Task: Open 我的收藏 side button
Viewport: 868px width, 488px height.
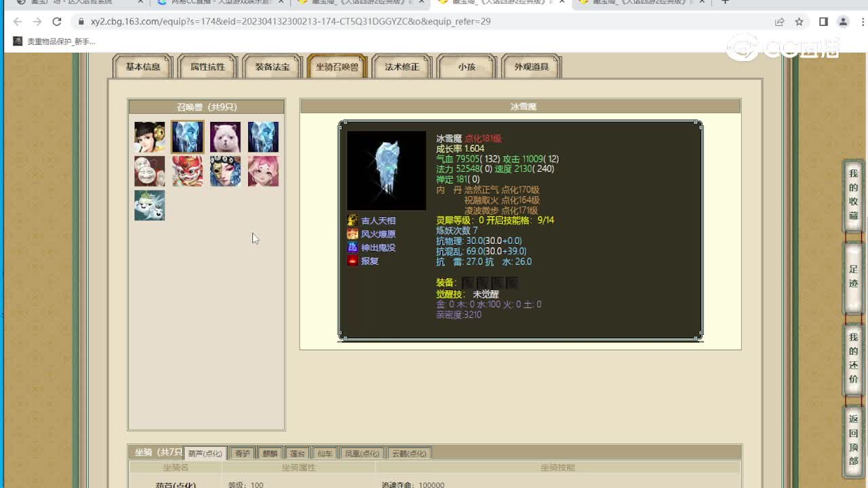Action: coord(853,195)
